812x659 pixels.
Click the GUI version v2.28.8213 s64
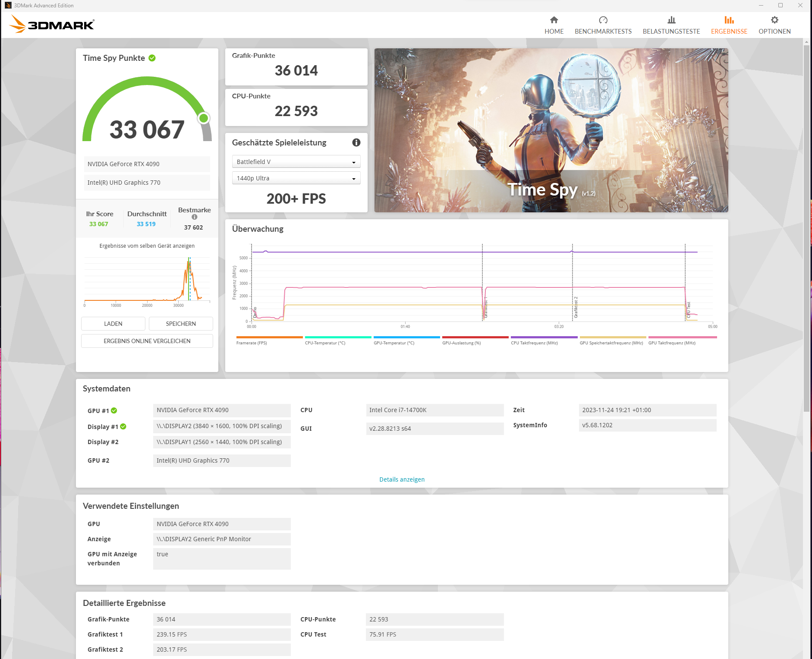(435, 429)
